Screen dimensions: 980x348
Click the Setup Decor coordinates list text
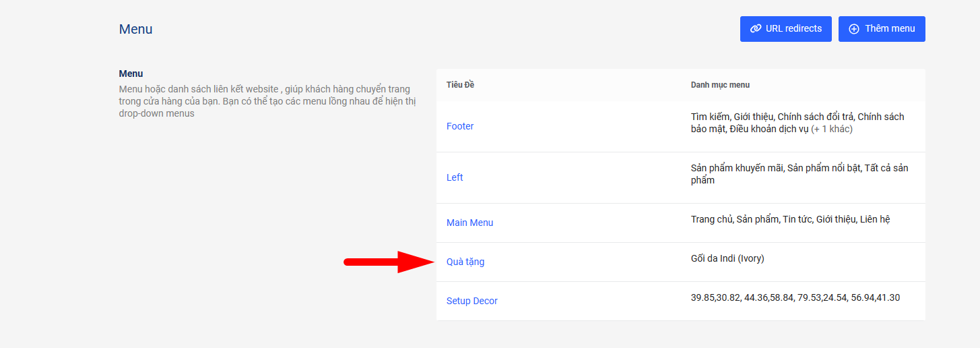[x=795, y=297]
